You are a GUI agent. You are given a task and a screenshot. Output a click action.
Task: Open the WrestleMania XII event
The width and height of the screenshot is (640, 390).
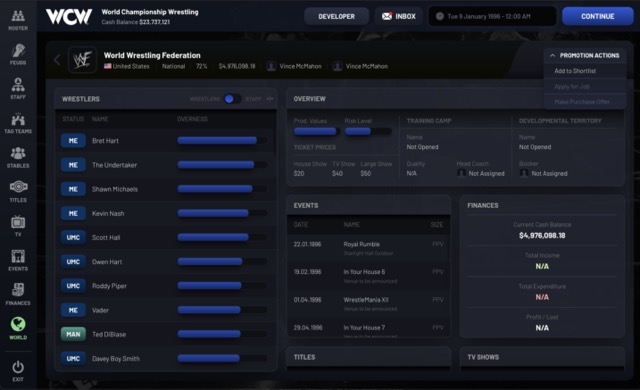pos(369,304)
